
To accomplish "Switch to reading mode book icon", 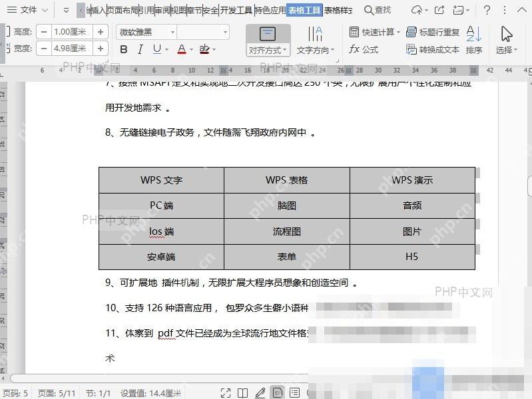I will tap(242, 393).
